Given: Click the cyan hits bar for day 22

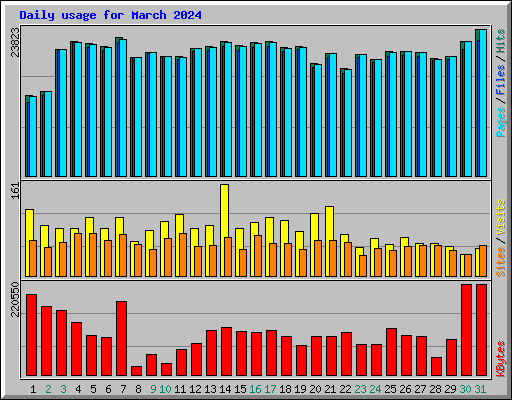Looking at the screenshot, I should [x=348, y=123].
